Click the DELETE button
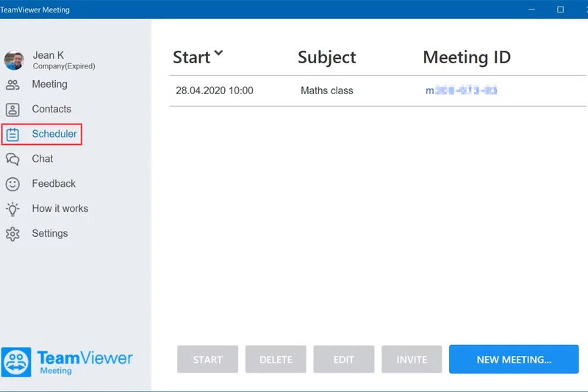The width and height of the screenshot is (588, 392). pyautogui.click(x=276, y=360)
